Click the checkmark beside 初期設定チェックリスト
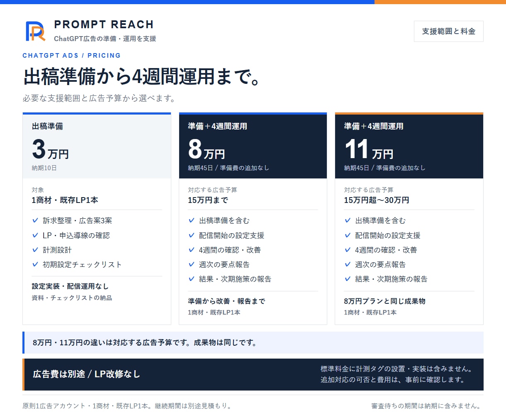This screenshot has height=420, width=506. tap(35, 264)
